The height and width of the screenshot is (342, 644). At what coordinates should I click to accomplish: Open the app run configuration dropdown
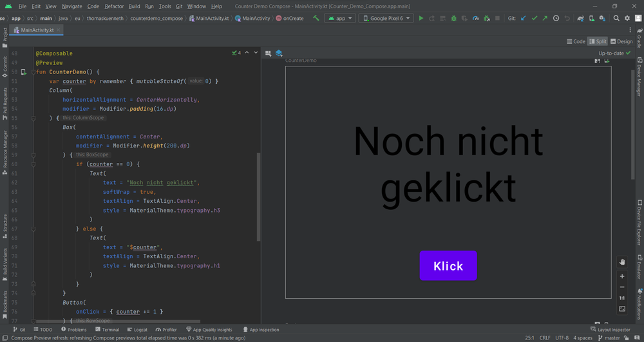click(341, 19)
